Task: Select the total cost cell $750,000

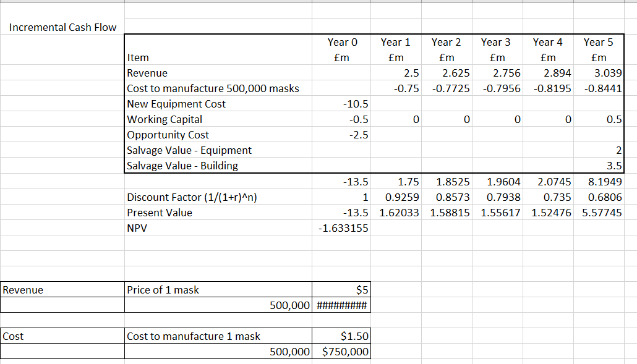Action: coord(341,352)
